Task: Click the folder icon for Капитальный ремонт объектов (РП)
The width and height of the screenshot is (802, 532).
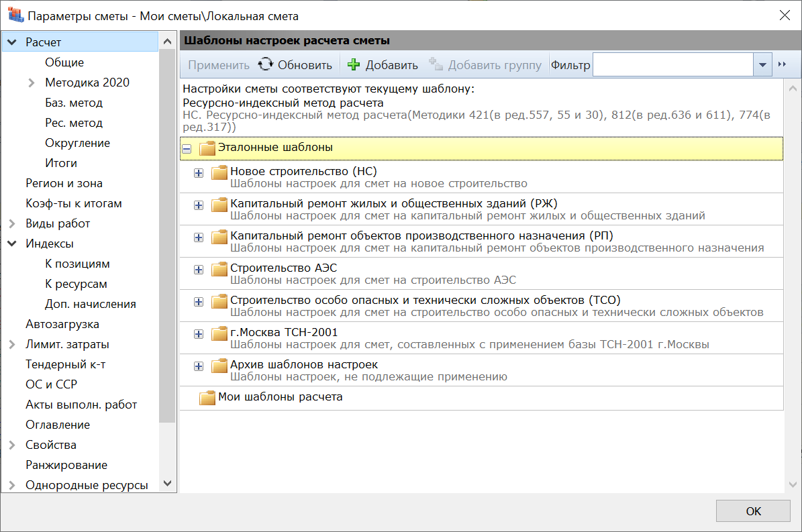Action: pyautogui.click(x=219, y=237)
